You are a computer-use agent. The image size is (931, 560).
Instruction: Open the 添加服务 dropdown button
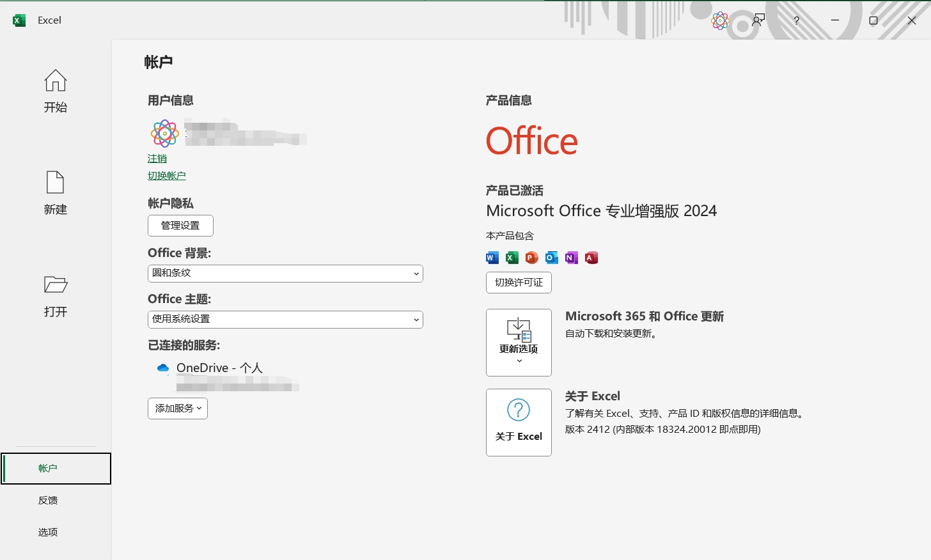178,408
